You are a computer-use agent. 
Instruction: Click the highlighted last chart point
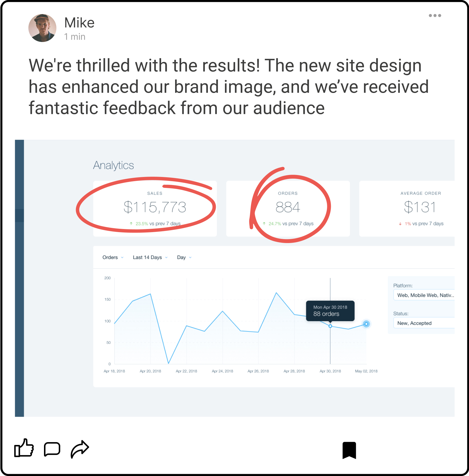[366, 324]
